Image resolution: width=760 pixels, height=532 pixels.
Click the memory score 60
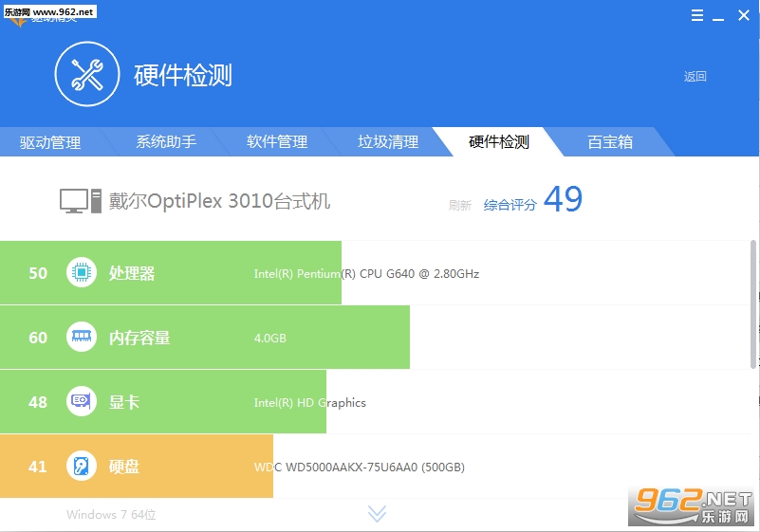pos(38,338)
